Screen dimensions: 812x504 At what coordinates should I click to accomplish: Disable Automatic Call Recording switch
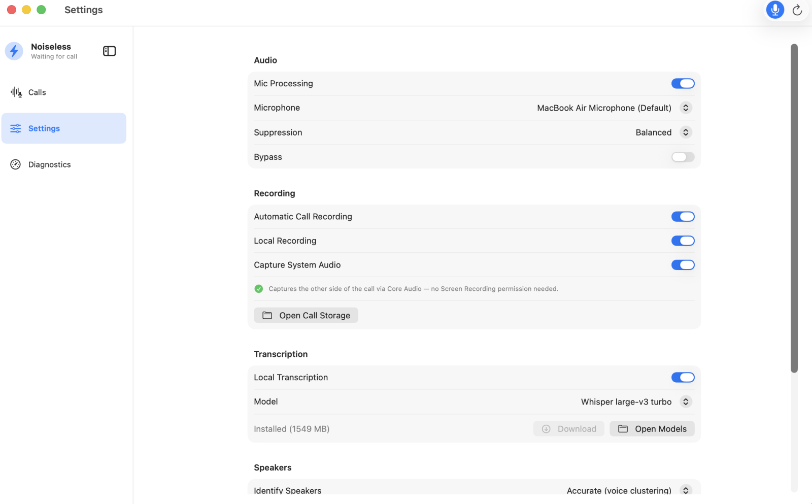683,217
